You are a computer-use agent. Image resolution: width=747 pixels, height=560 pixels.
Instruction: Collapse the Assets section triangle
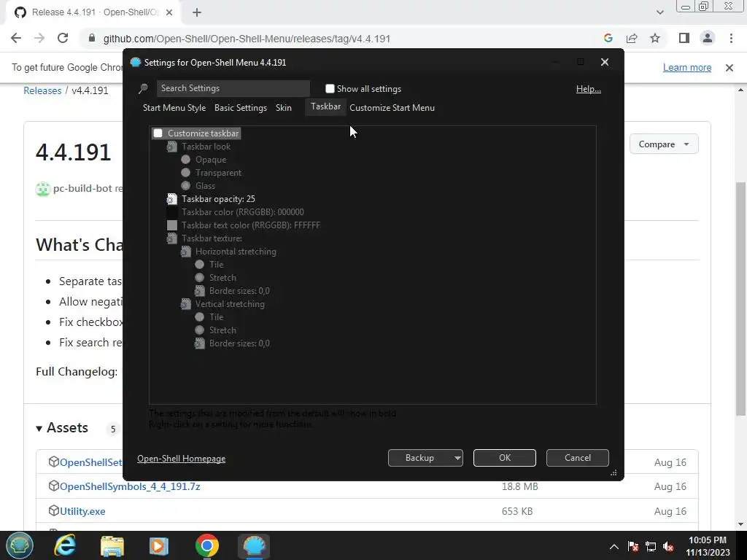point(39,429)
